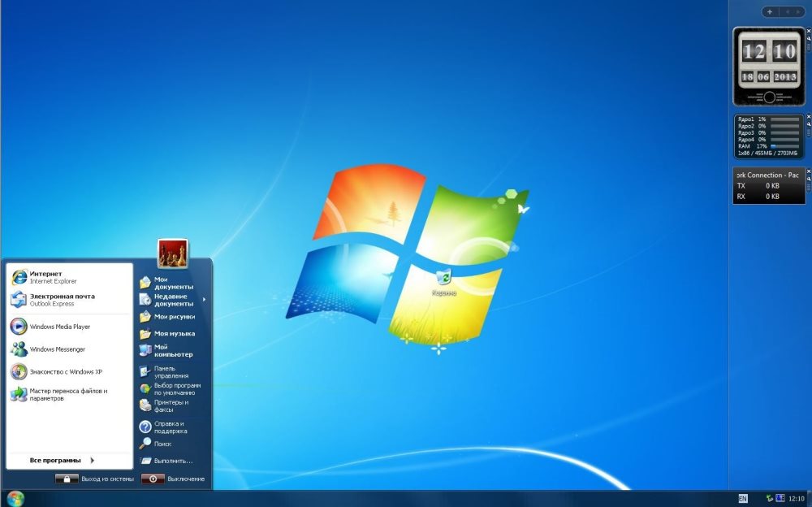Click the user account picture thumbnail
The height and width of the screenshot is (507, 812).
(x=172, y=253)
